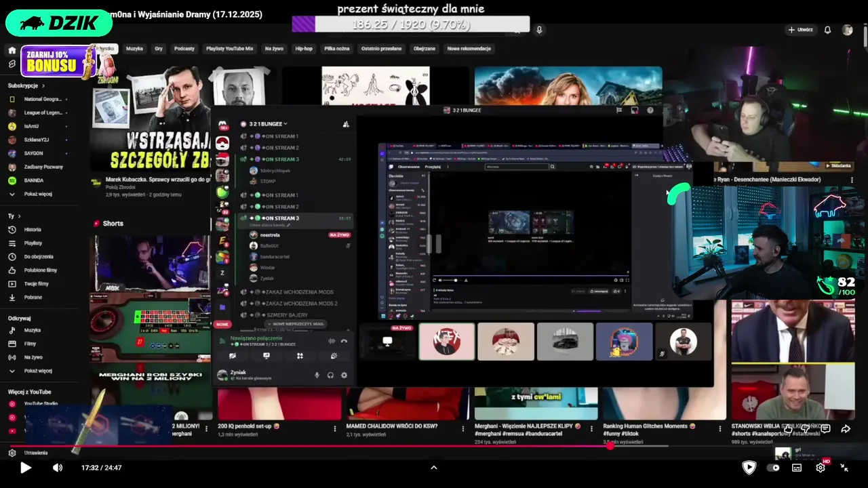The image size is (868, 488).
Task: Select the Podcasty filter chip
Action: (x=184, y=49)
